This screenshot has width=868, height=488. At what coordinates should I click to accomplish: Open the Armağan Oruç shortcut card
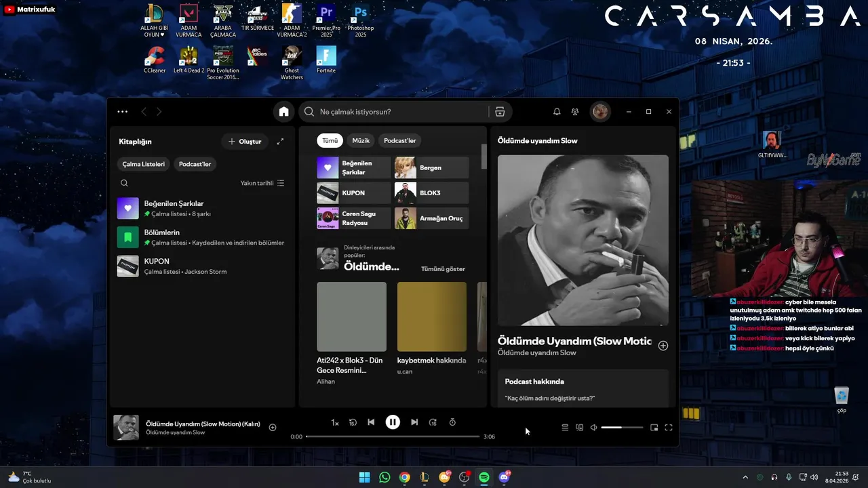click(431, 218)
